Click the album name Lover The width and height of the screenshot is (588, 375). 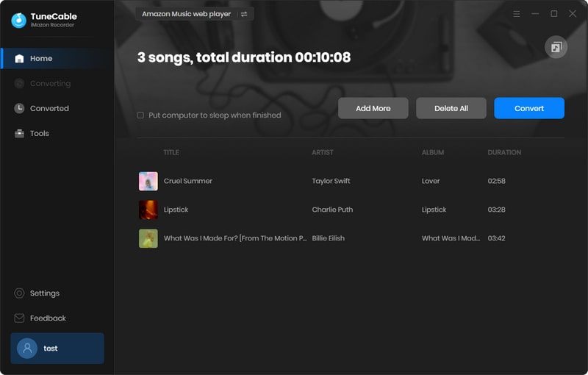point(431,181)
